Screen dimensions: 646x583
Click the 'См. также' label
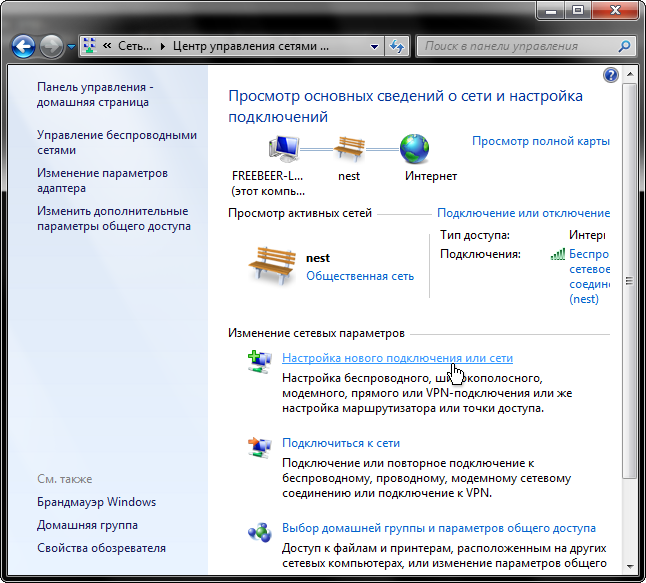tap(65, 479)
